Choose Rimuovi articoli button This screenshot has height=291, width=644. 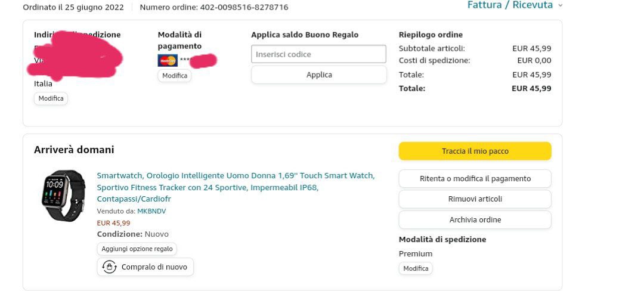[475, 199]
